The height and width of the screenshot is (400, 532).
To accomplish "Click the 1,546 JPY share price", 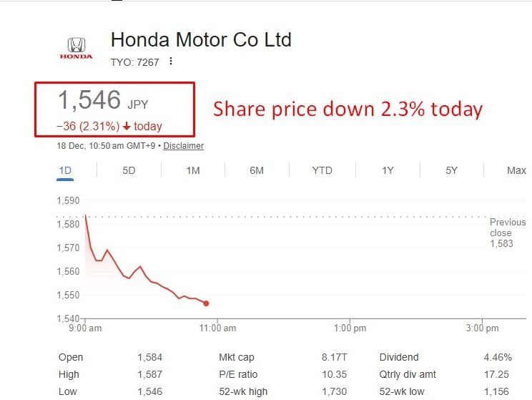I will (103, 102).
